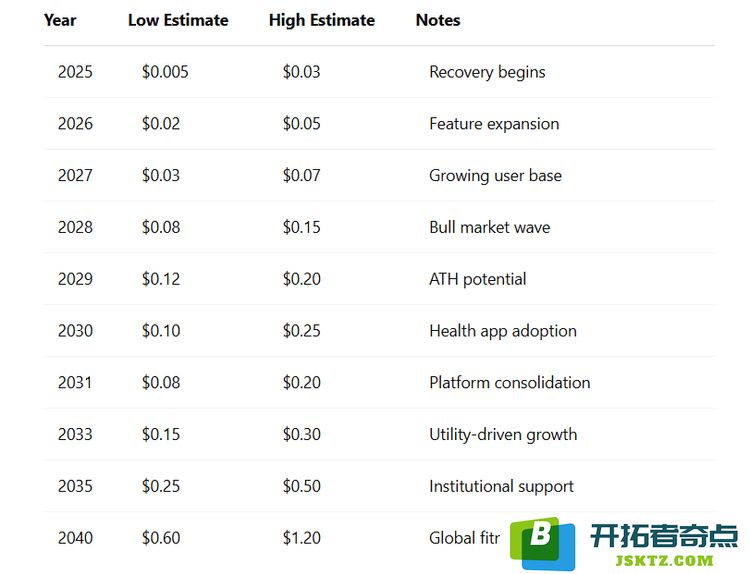Click the Growing user base note
This screenshot has height=574, width=750.
tap(495, 176)
